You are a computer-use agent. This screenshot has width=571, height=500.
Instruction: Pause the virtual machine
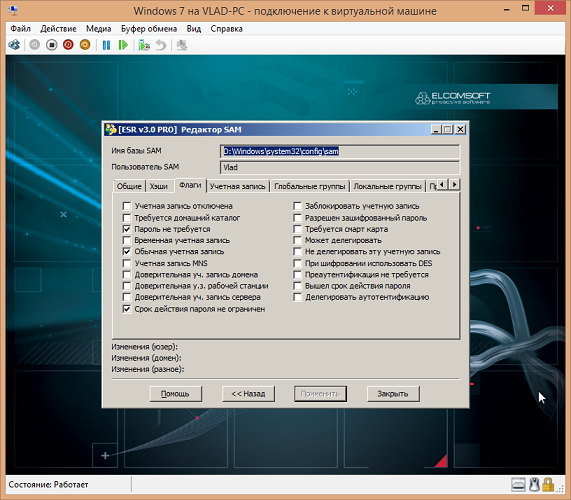106,45
